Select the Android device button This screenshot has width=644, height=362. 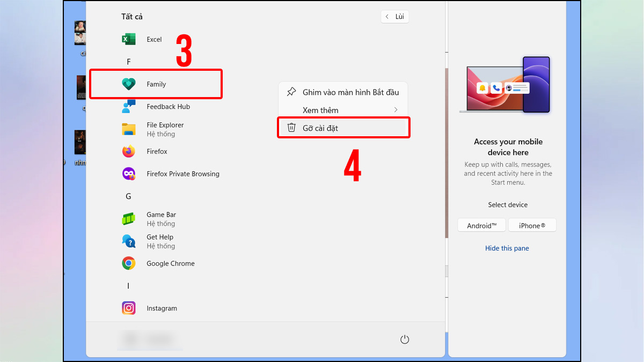coord(482,225)
